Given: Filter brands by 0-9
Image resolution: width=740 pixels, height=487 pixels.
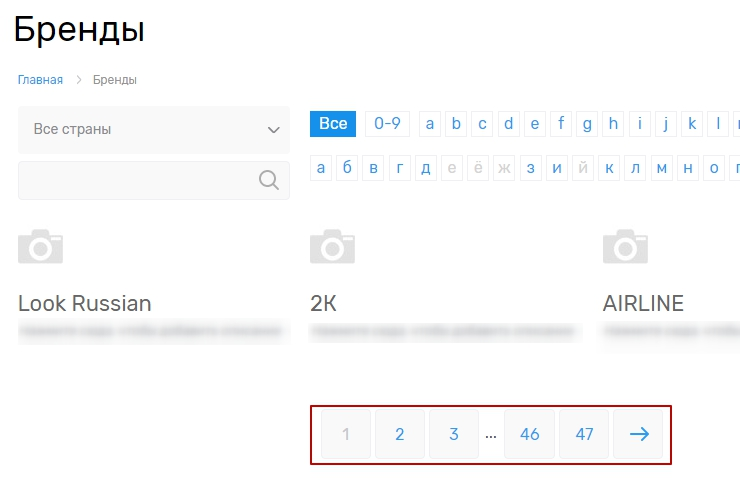Looking at the screenshot, I should [387, 124].
